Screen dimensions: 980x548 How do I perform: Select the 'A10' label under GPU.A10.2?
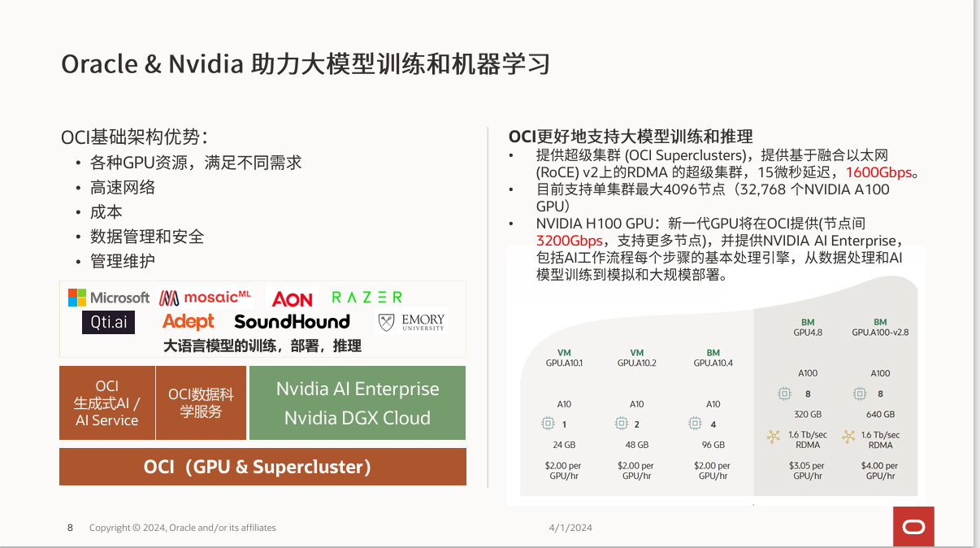637,404
